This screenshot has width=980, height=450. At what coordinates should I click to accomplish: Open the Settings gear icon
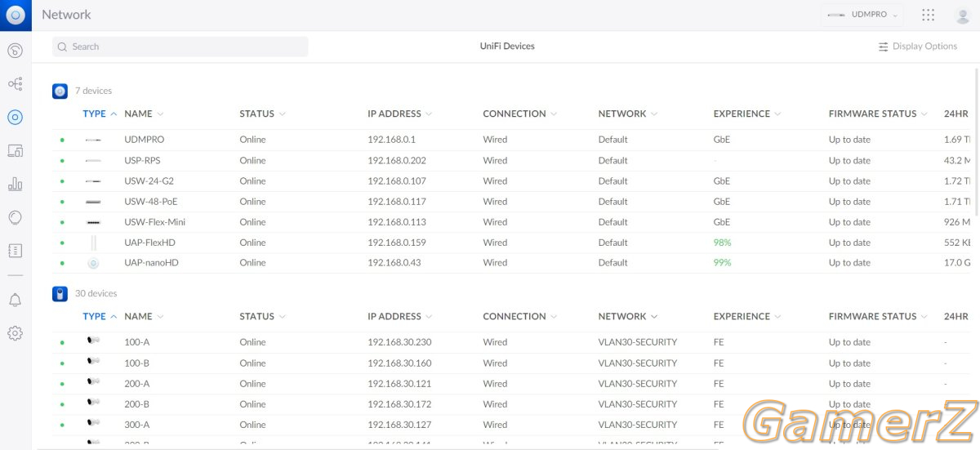[x=15, y=333]
